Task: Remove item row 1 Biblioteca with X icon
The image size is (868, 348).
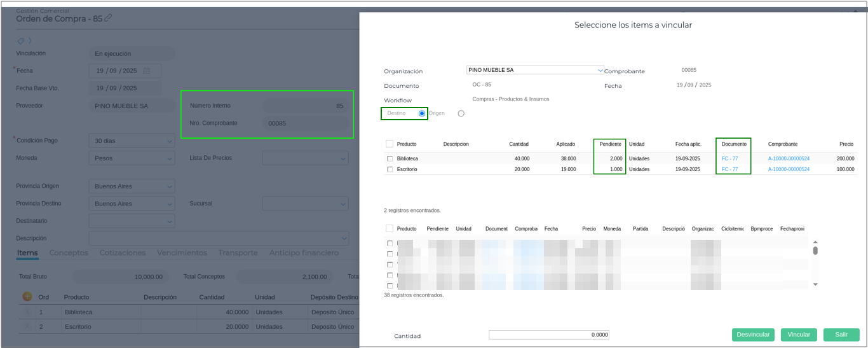Action: tap(27, 312)
